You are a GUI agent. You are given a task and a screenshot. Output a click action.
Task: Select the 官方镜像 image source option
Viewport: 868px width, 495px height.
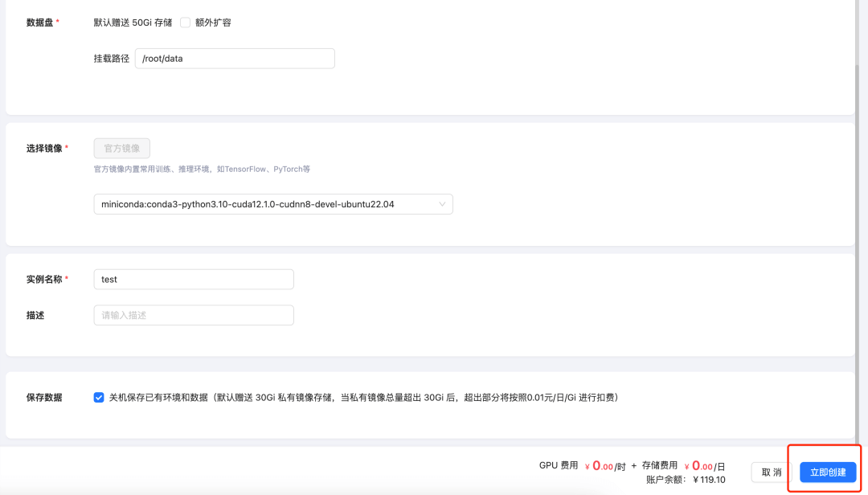coord(121,148)
